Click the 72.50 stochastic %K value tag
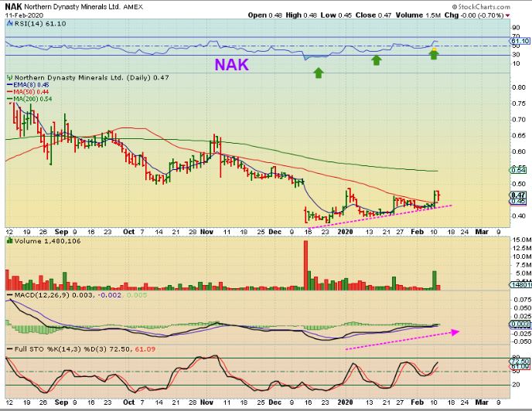 (520, 362)
